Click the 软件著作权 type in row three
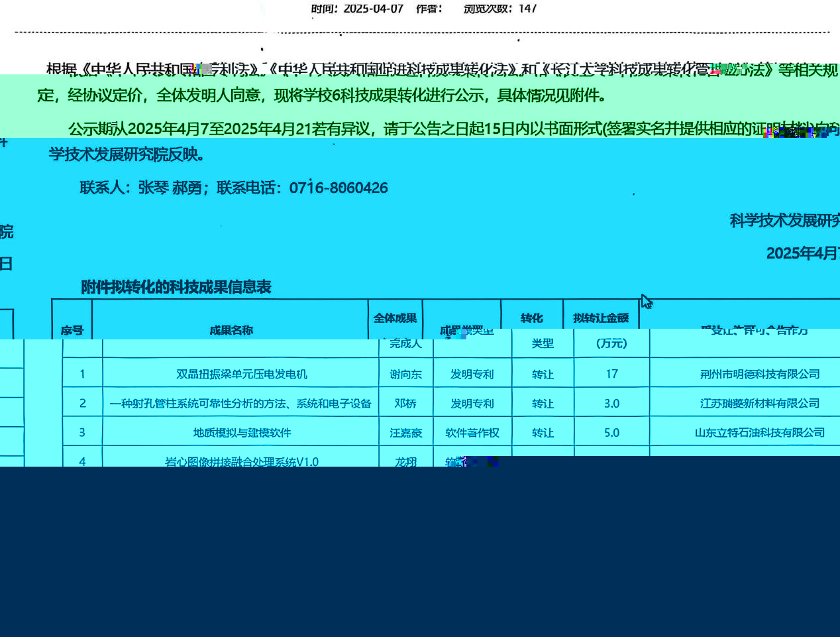 pos(472,433)
